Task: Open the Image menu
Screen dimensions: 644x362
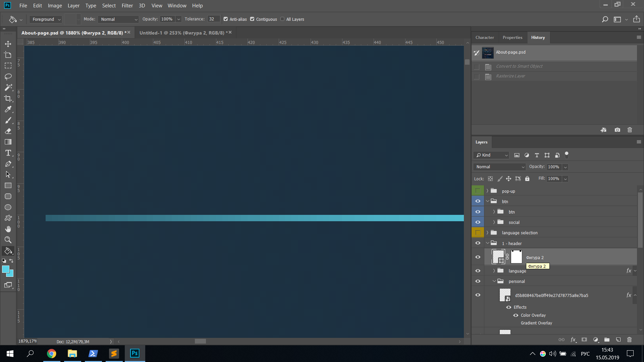Action: click(55, 5)
